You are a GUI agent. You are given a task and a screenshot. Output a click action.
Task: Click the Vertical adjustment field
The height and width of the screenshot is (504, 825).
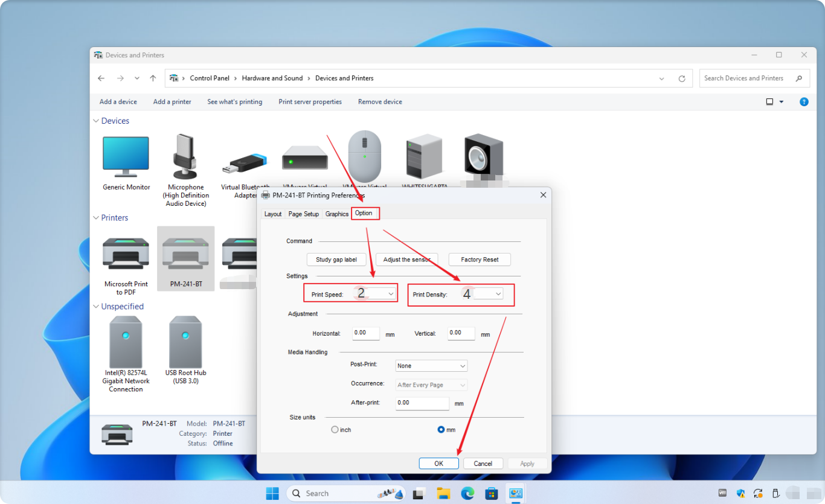pyautogui.click(x=461, y=333)
